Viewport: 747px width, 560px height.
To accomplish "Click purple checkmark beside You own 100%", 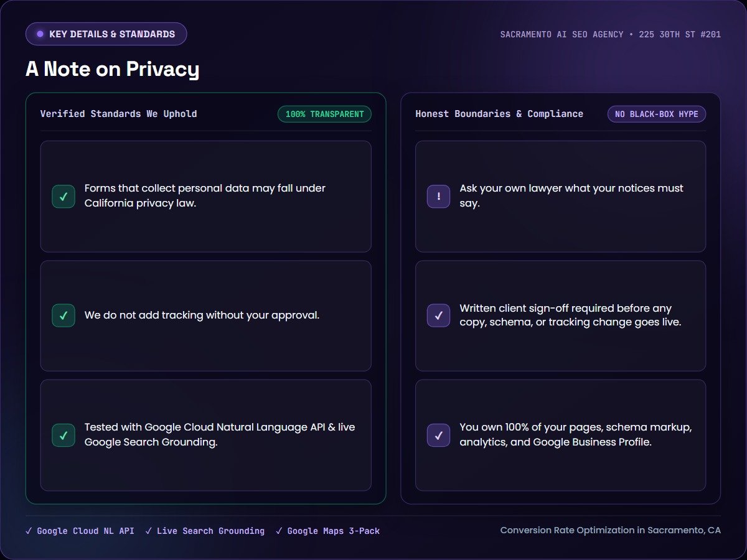I will tap(439, 435).
